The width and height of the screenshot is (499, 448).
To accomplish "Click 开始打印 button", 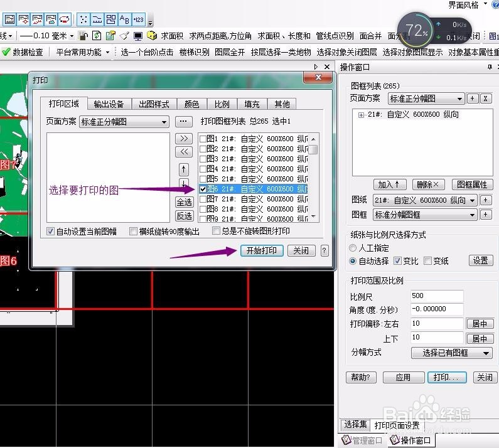I will [262, 251].
